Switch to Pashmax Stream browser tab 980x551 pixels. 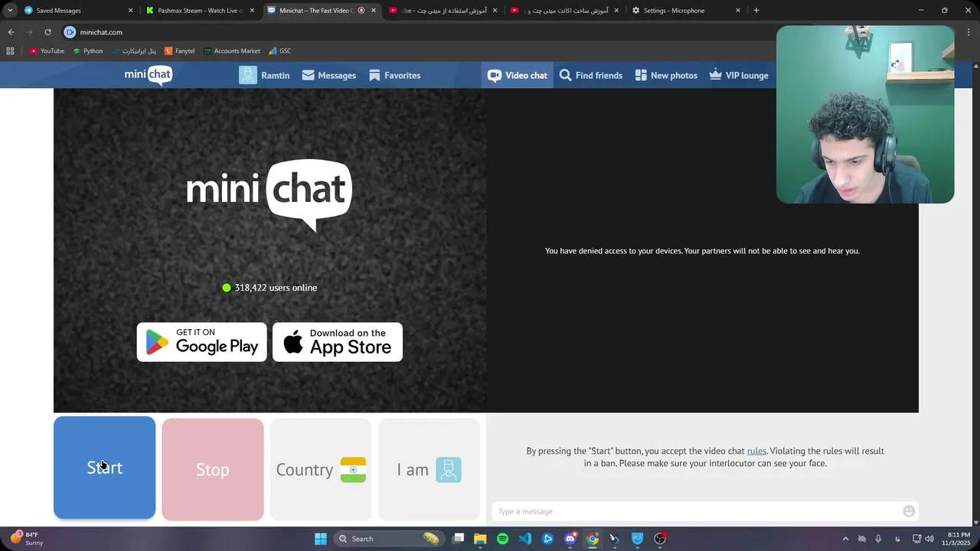click(201, 11)
